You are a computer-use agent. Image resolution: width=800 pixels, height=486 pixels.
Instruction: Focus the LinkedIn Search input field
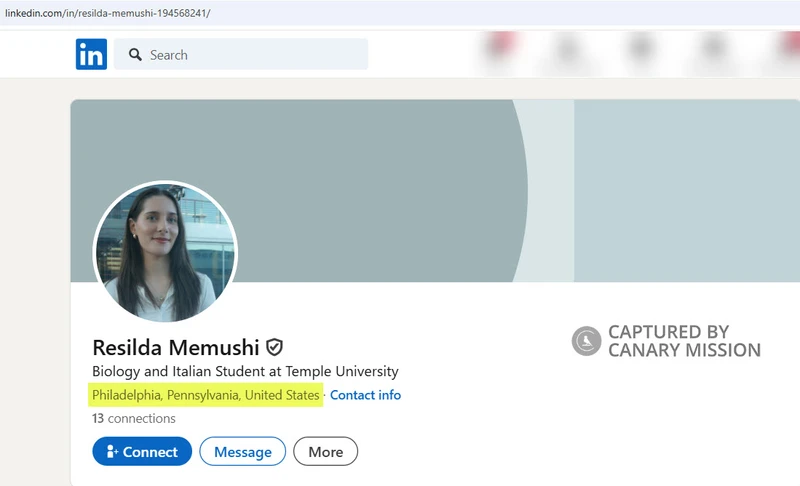241,54
